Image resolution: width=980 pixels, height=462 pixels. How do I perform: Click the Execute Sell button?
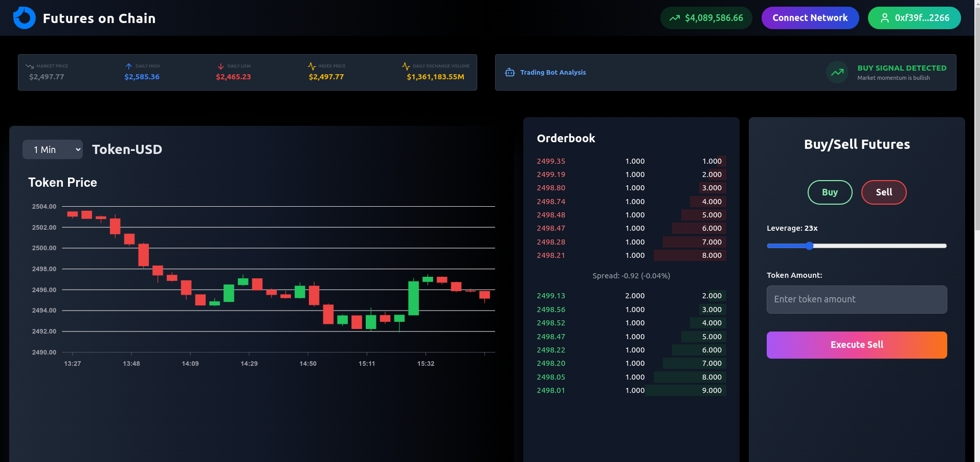[x=856, y=345]
